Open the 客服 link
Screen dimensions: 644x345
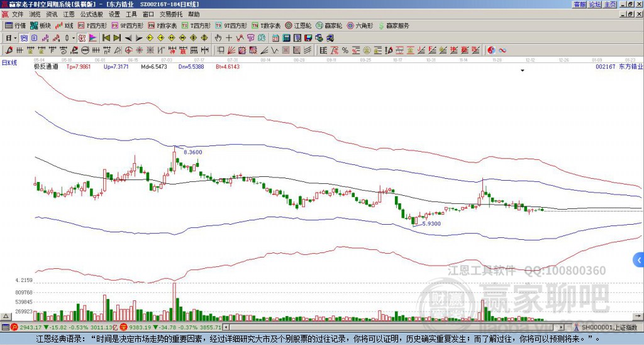pos(579,4)
